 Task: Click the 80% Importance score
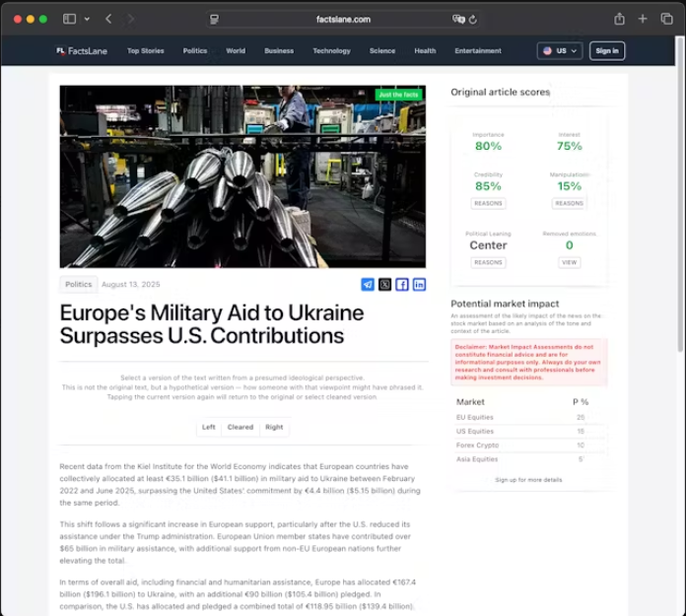point(488,146)
